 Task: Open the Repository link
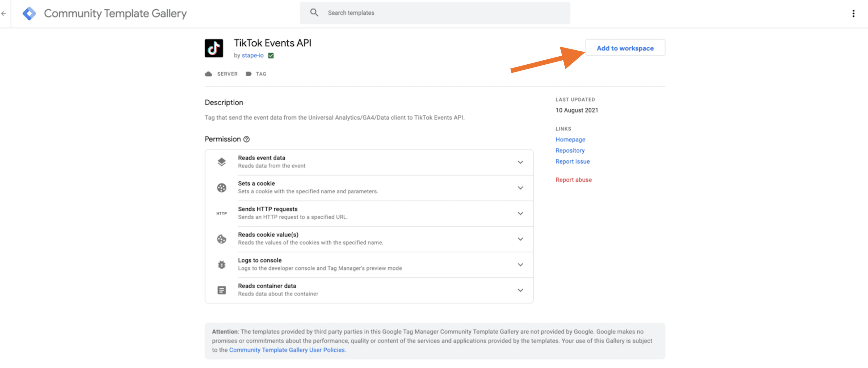pyautogui.click(x=570, y=150)
